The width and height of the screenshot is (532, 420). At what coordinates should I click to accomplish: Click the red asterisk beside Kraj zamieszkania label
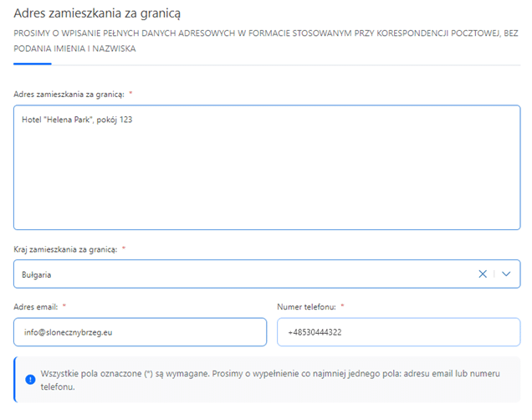124,248
